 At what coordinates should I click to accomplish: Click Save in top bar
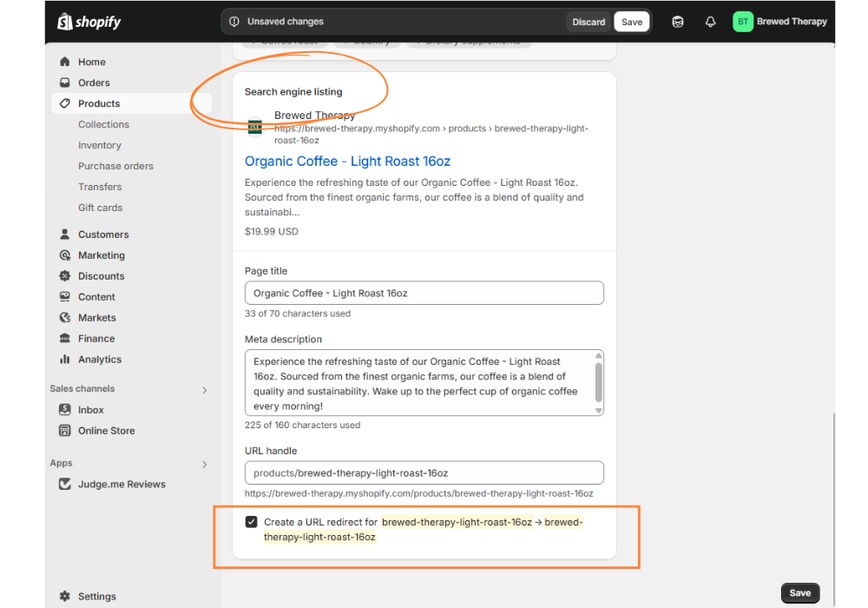coord(632,22)
